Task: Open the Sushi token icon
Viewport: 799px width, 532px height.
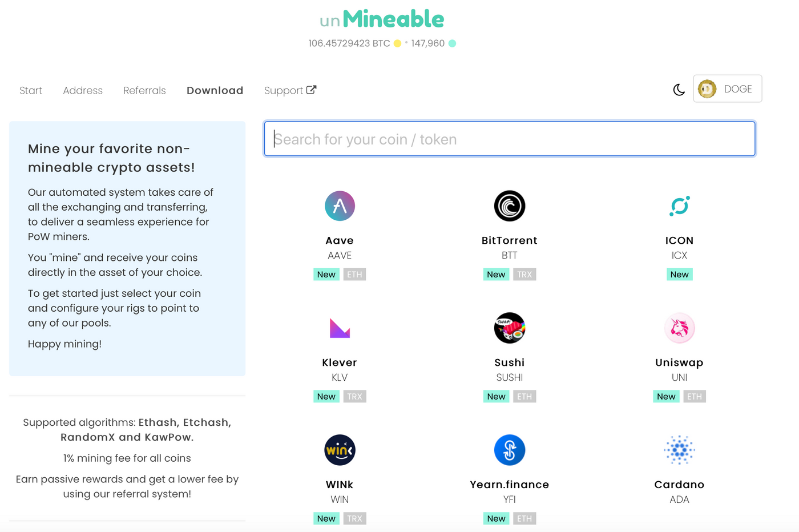Action: click(510, 328)
